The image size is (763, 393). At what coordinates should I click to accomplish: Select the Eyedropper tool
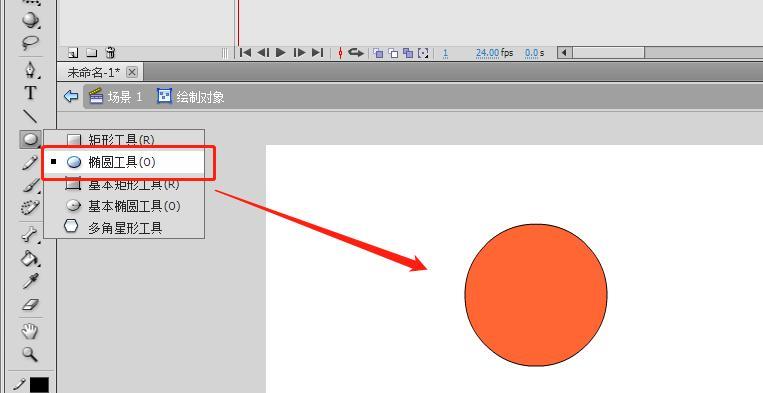pyautogui.click(x=30, y=281)
